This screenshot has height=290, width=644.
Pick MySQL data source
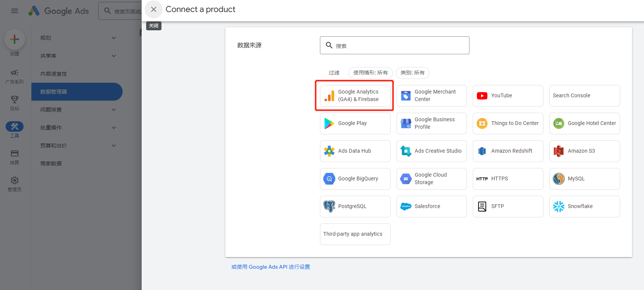pyautogui.click(x=585, y=179)
